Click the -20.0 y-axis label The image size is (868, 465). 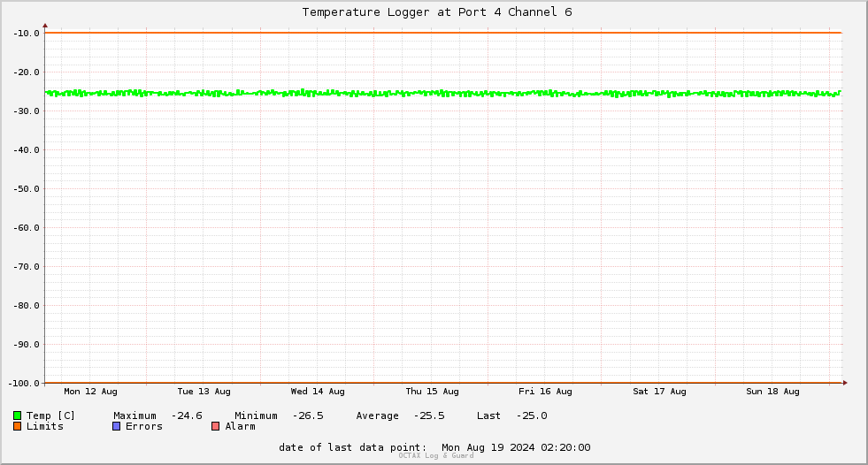pos(26,72)
